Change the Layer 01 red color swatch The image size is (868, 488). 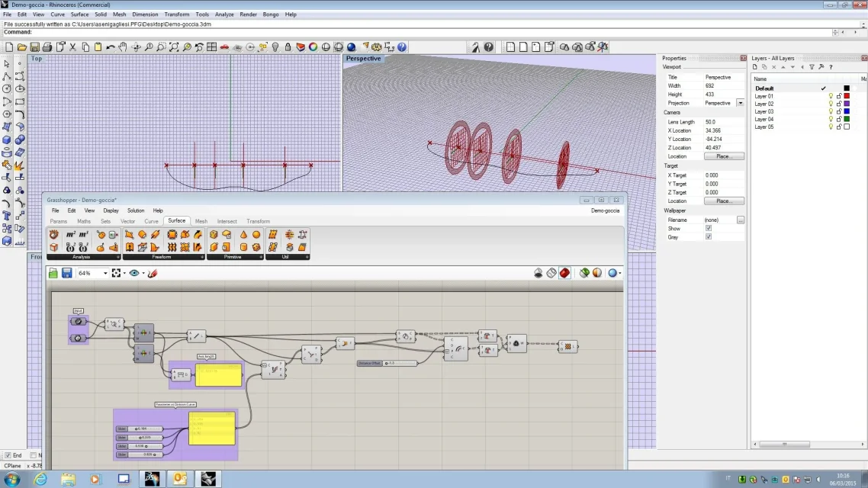(847, 96)
